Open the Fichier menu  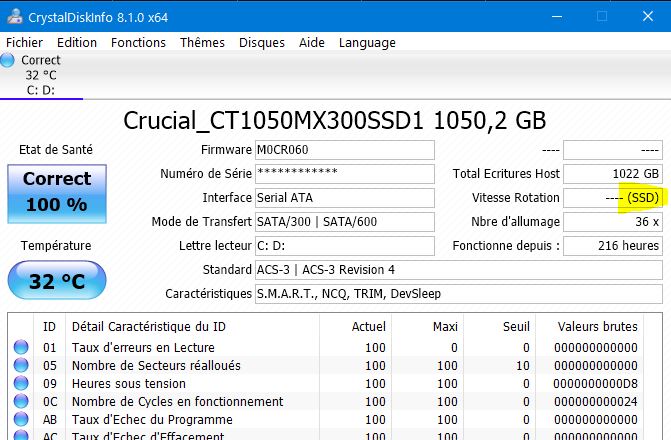click(24, 42)
